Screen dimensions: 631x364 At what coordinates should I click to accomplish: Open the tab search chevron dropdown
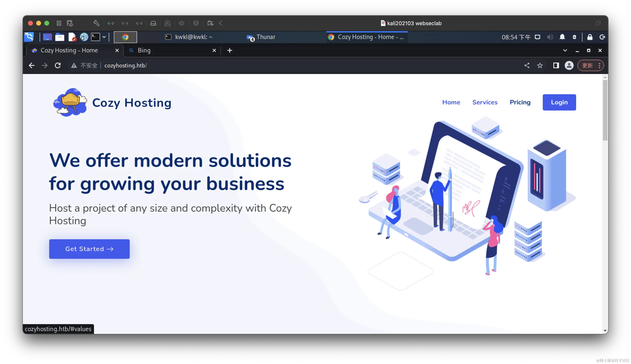[x=565, y=50]
